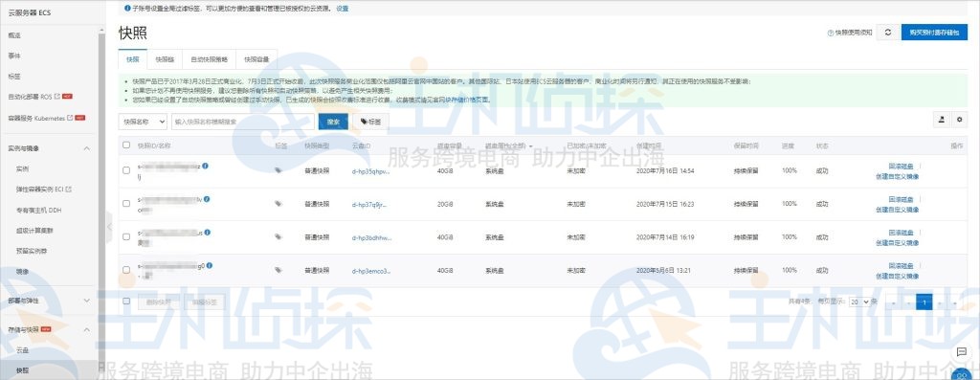Collapse the sidebar using the handle arrow
Image resolution: width=980 pixels, height=380 pixels.
[x=109, y=226]
